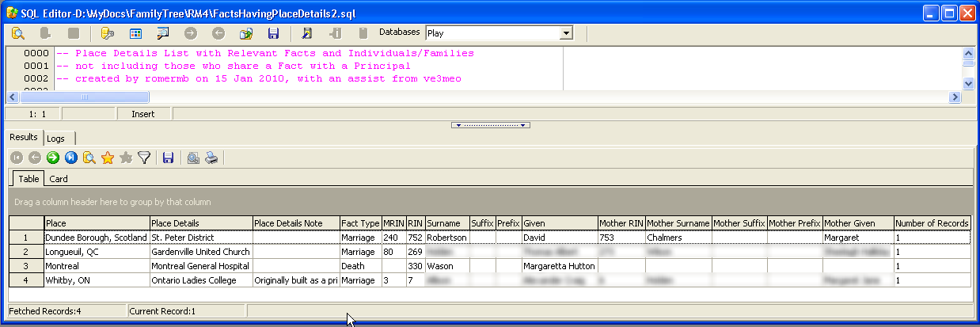This screenshot has height=327, width=980.
Task: Go to the first record in the results toolbar
Action: 16,158
